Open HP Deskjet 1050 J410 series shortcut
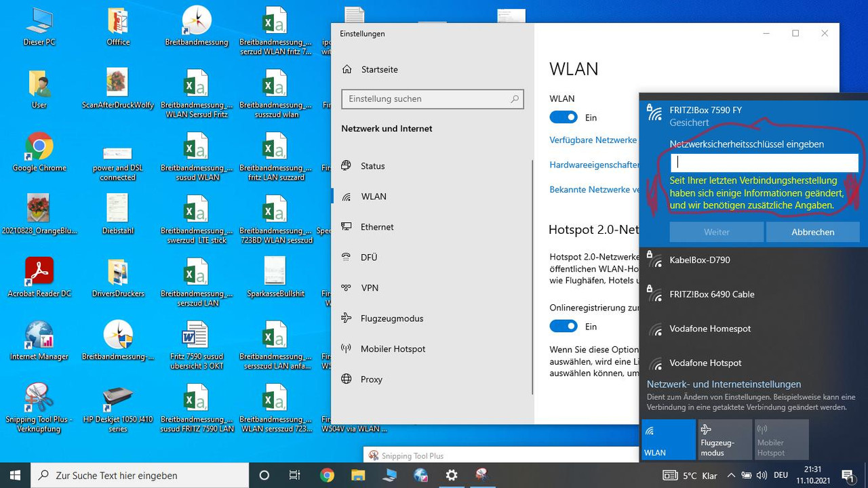868x488 pixels. coord(118,408)
